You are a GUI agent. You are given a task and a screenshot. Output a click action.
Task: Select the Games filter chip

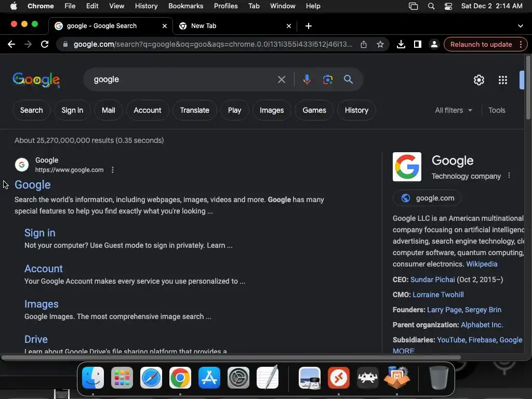(314, 110)
